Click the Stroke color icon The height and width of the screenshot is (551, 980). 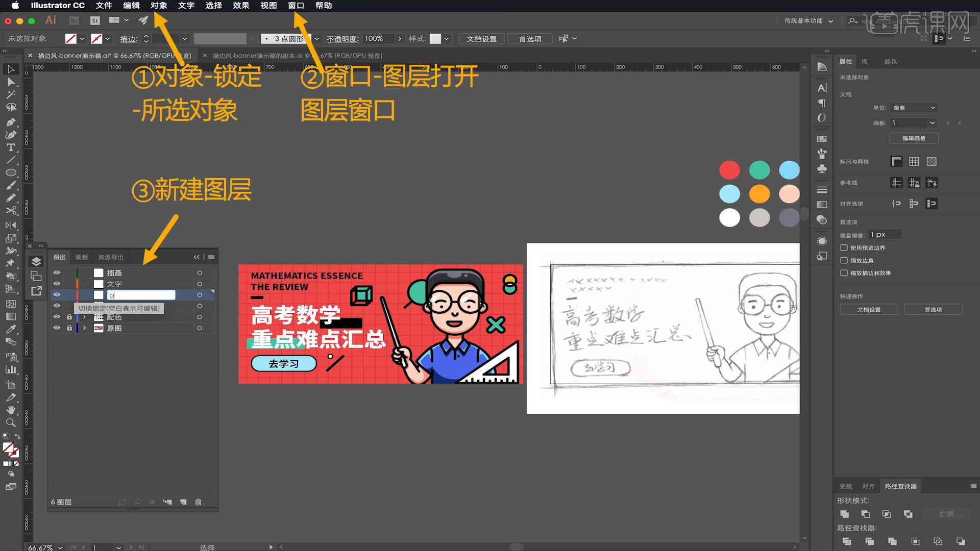[x=97, y=38]
